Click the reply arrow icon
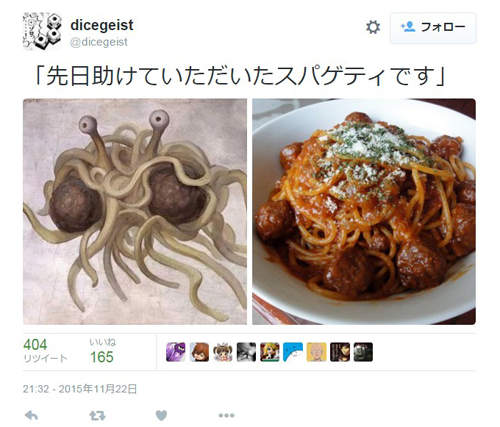 (32, 416)
